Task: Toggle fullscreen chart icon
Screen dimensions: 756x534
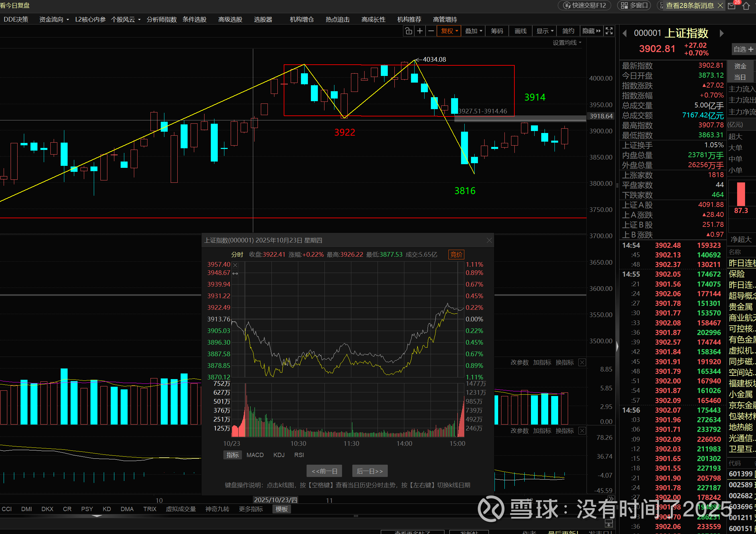Action: (x=609, y=31)
